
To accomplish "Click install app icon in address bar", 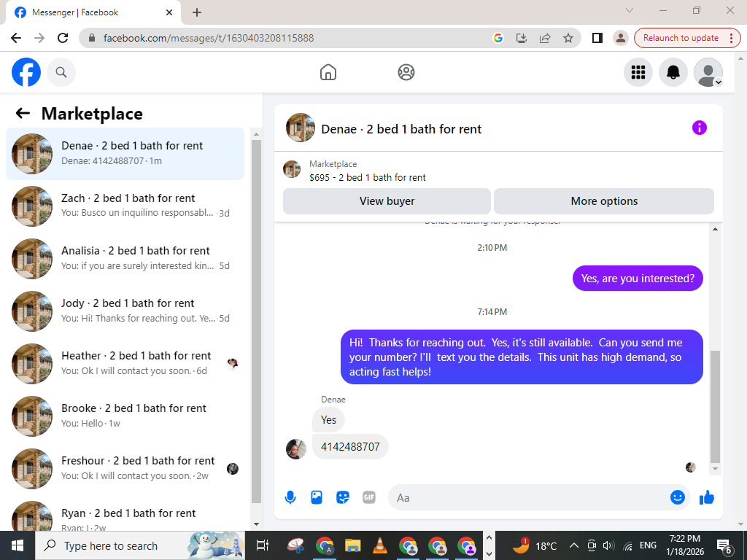I will coord(521,38).
